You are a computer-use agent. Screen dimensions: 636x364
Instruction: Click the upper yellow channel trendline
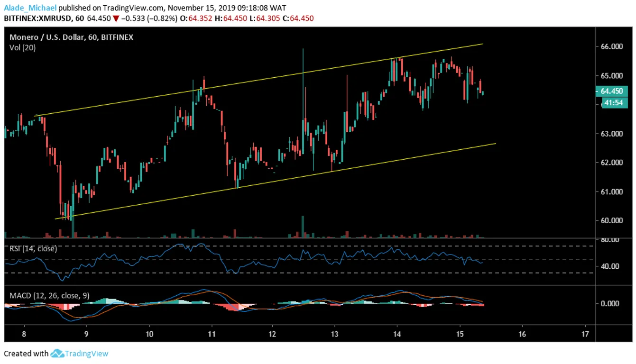click(x=258, y=80)
